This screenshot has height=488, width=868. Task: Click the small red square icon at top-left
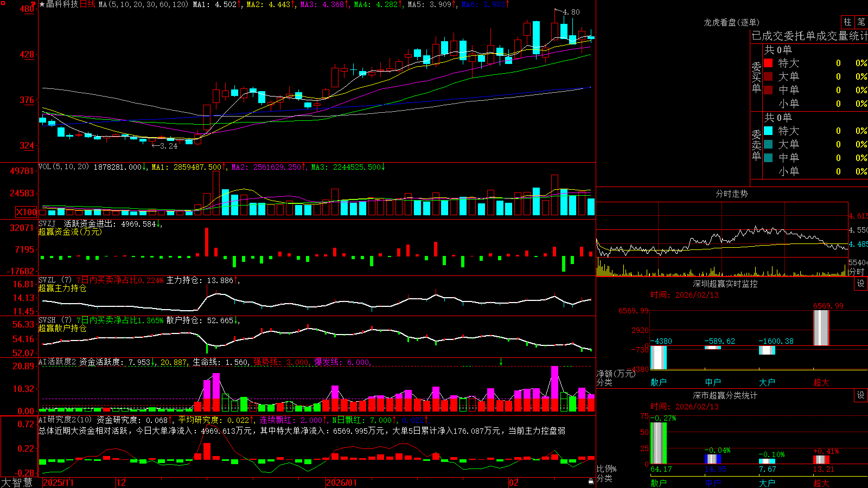(3, 4)
